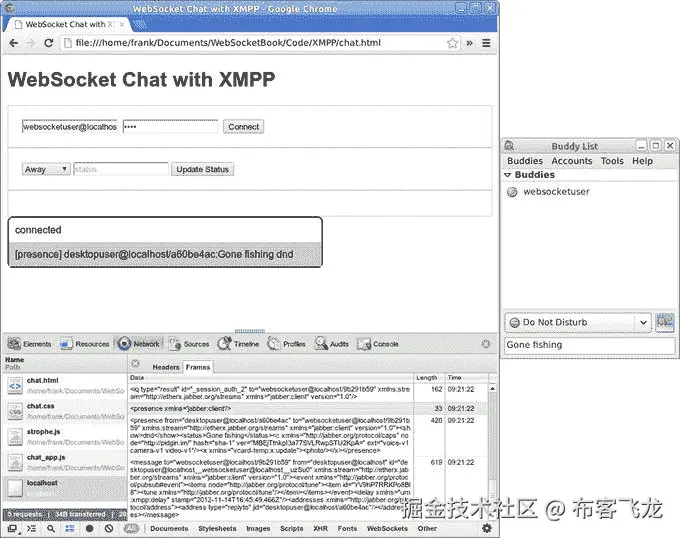Open the Chrome hamburger menu
Viewport: 680px width, 538px height.
(x=486, y=43)
